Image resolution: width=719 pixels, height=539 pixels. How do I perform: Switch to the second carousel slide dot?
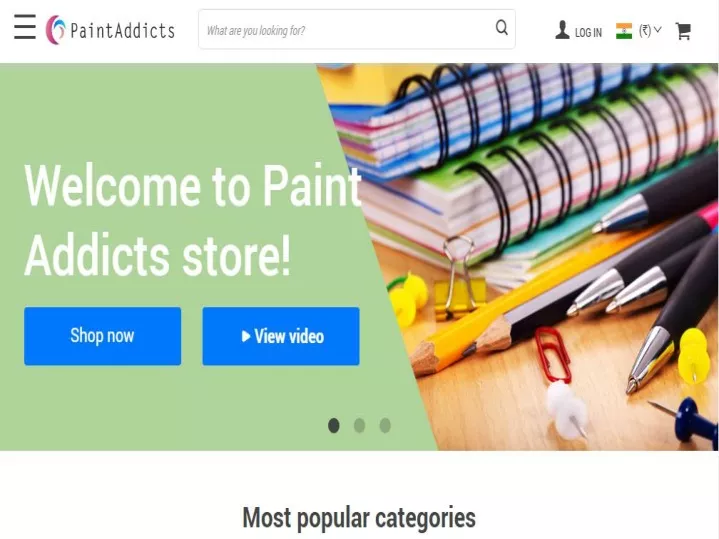click(360, 426)
